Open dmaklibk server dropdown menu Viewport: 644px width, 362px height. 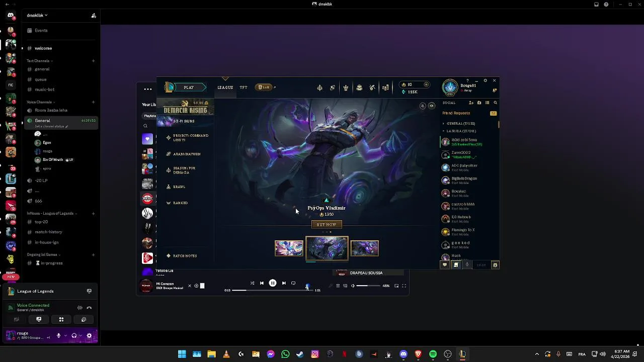coord(37,16)
